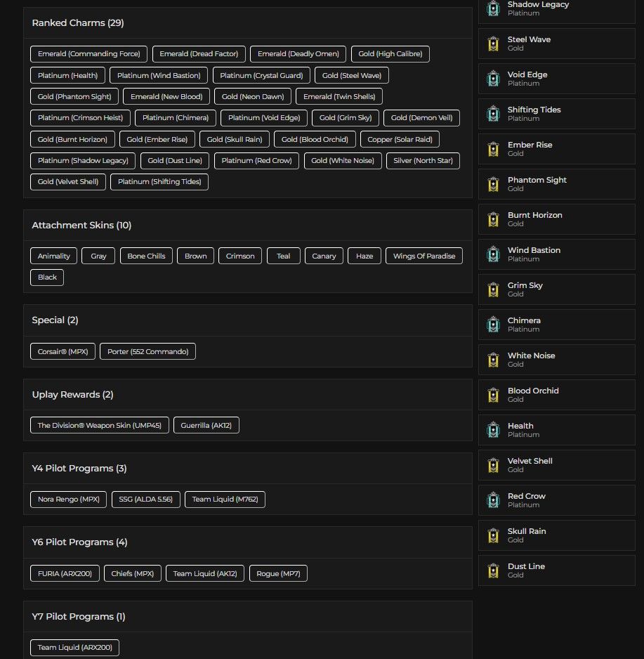Click the Skull Rain gold charm icon
The image size is (644, 659).
coord(493,535)
